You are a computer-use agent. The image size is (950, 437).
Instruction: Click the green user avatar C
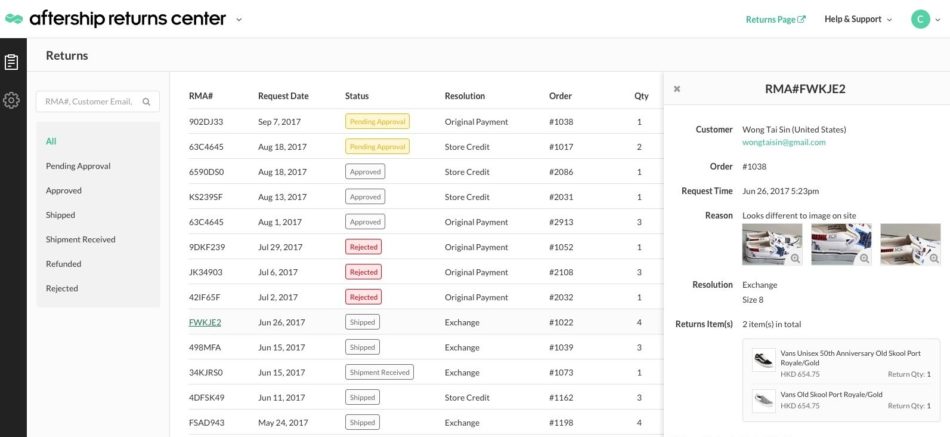[x=920, y=19]
